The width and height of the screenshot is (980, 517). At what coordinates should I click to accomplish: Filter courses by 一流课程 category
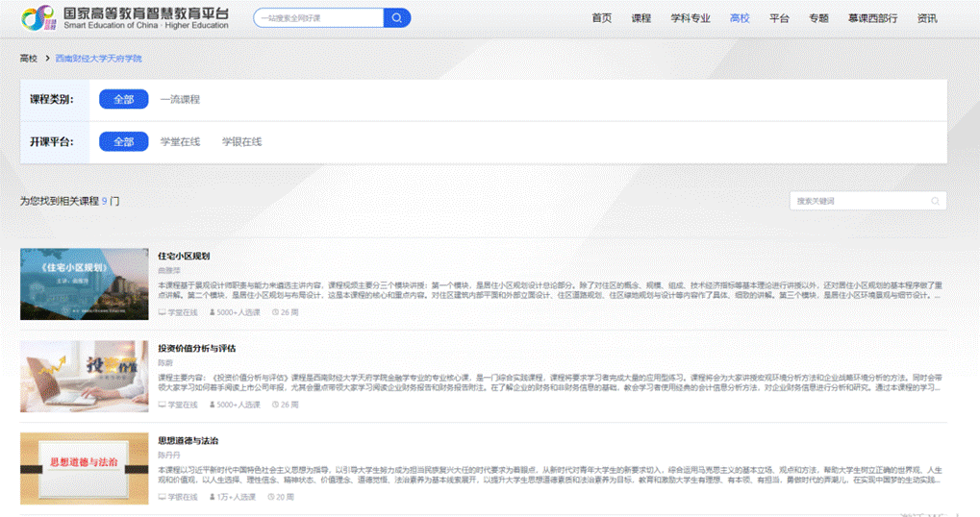[180, 99]
